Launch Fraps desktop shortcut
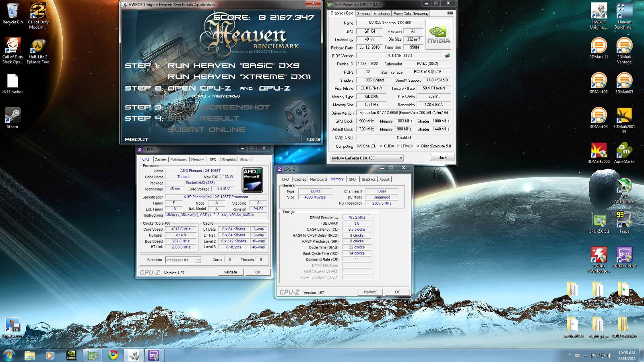The image size is (644, 362). pos(624,223)
